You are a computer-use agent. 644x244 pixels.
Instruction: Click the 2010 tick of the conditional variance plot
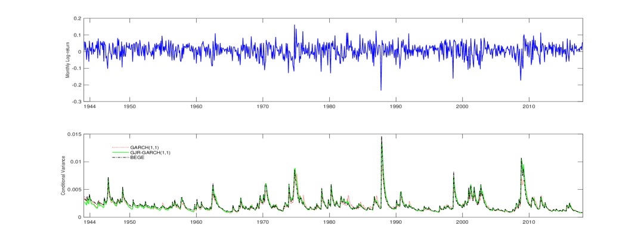tap(529, 221)
